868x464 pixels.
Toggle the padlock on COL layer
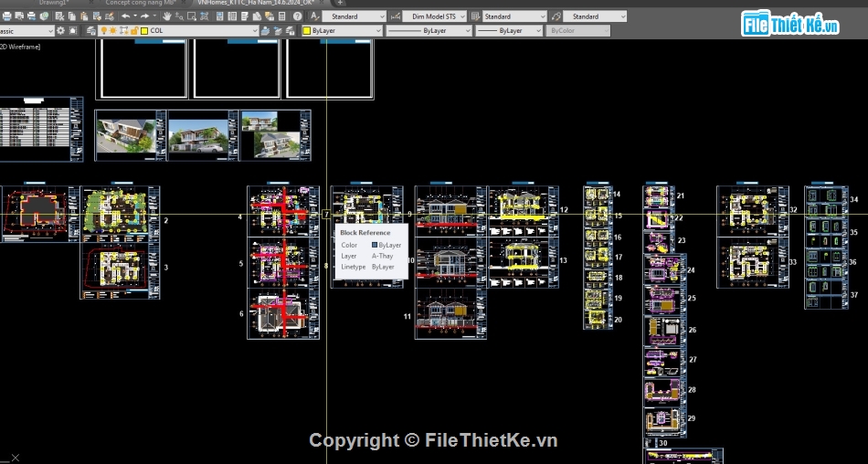coord(134,31)
